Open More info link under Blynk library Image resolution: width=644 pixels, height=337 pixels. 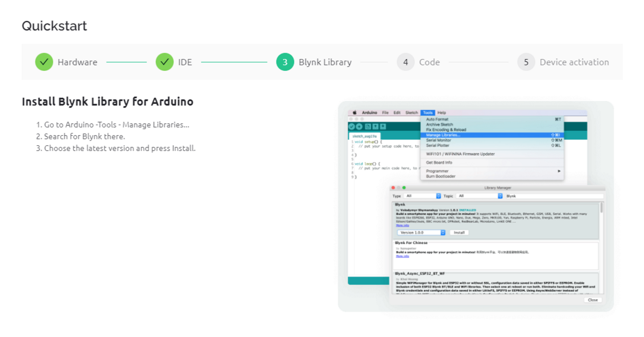coord(402,225)
